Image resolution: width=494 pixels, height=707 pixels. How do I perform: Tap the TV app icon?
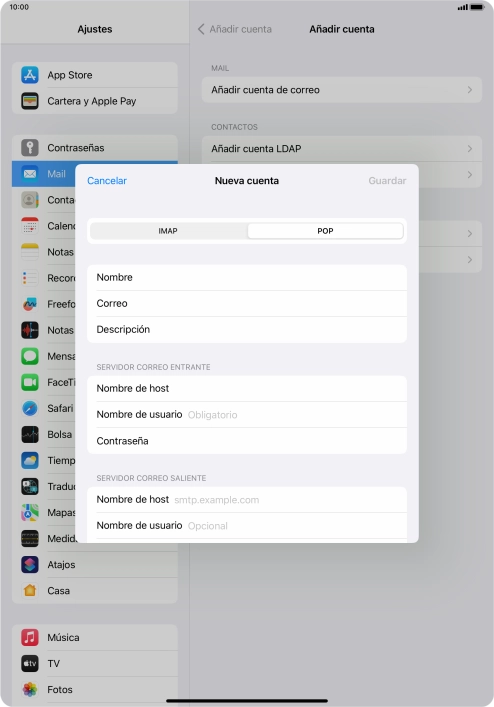30,663
